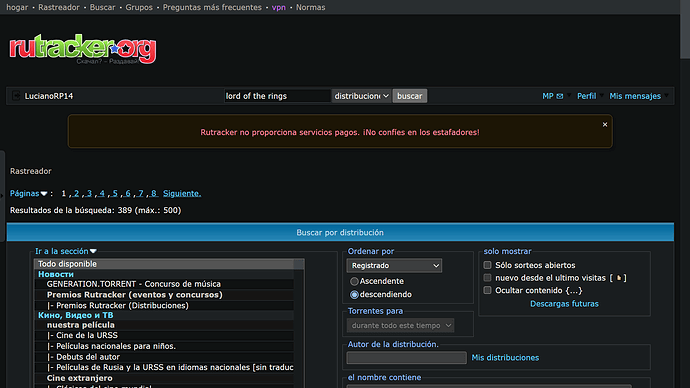The width and height of the screenshot is (690, 388).
Task: Focus the Autor de la distribución field
Action: [x=407, y=358]
